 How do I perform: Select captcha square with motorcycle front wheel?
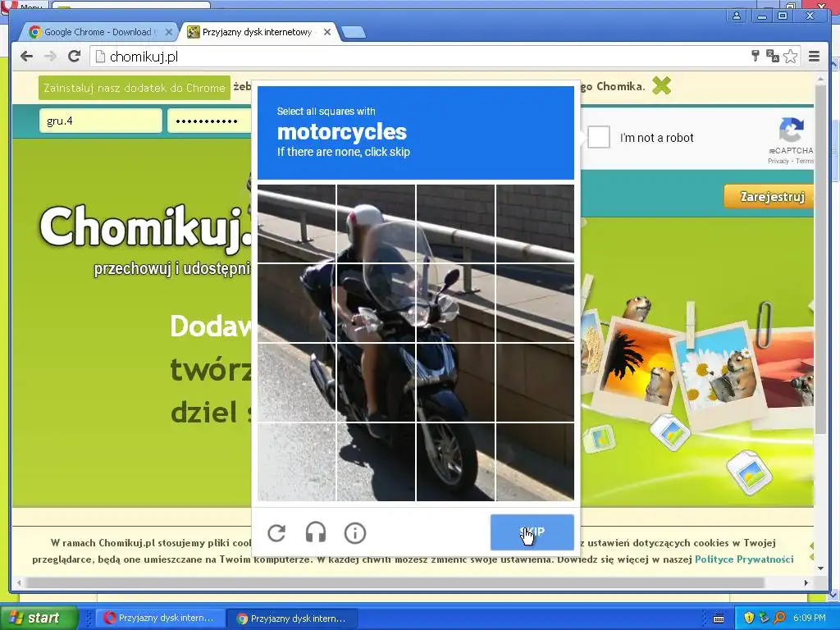[455, 462]
